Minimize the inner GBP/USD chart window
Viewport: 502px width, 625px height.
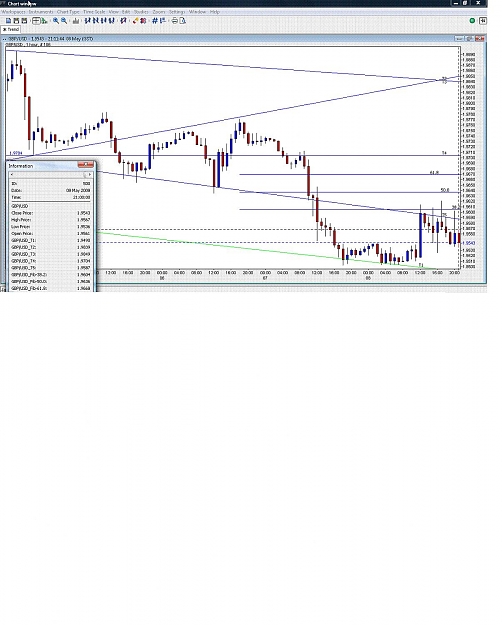pyautogui.click(x=459, y=39)
